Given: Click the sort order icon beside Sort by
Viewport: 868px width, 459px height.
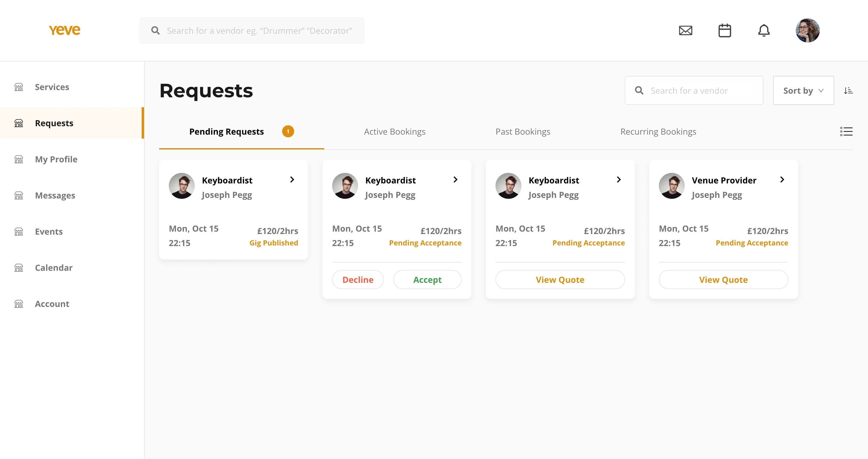Looking at the screenshot, I should 848,91.
